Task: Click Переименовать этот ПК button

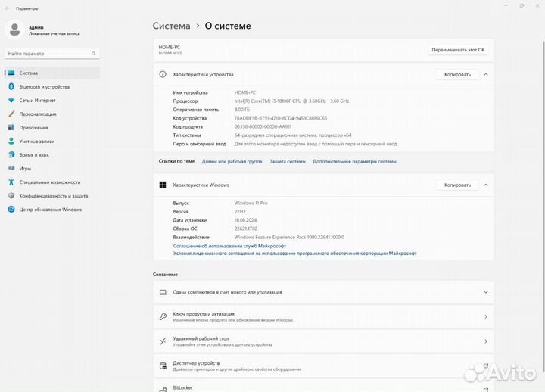Action: (458, 50)
